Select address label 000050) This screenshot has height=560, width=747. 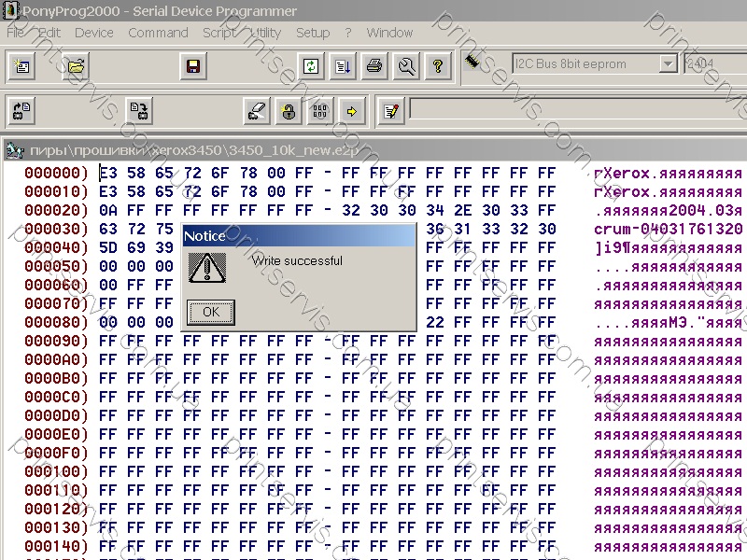57,266
